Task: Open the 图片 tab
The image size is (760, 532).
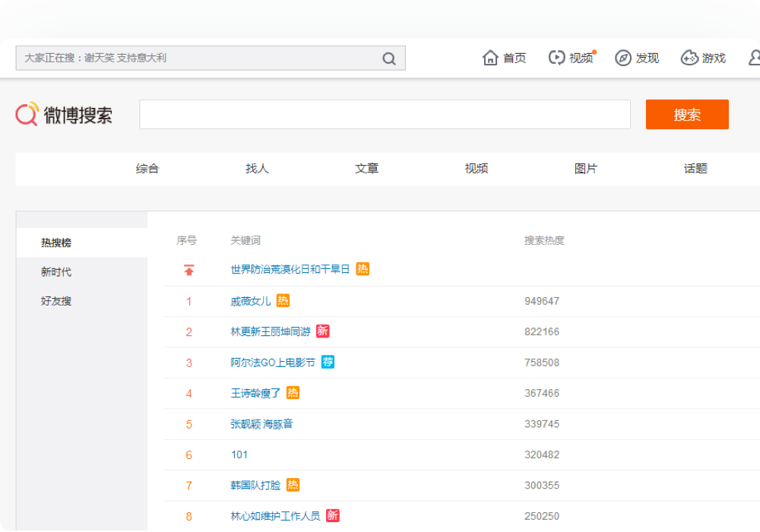Action: [586, 169]
